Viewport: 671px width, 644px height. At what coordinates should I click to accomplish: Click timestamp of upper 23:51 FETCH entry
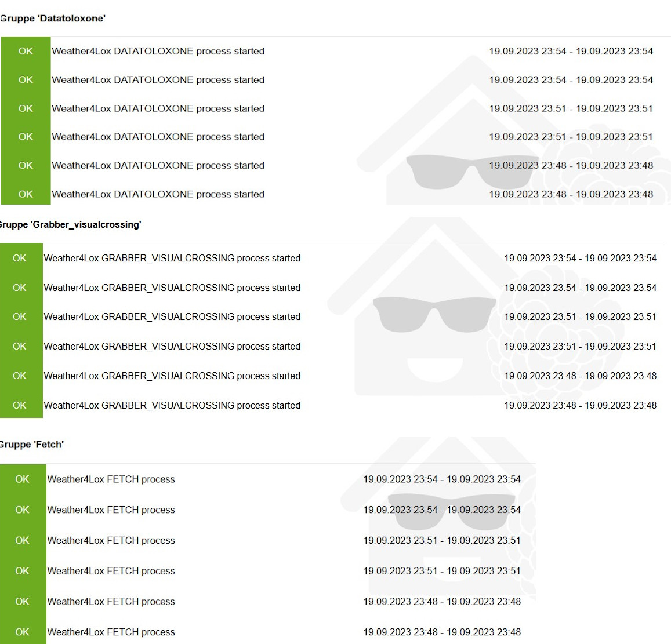coord(442,540)
